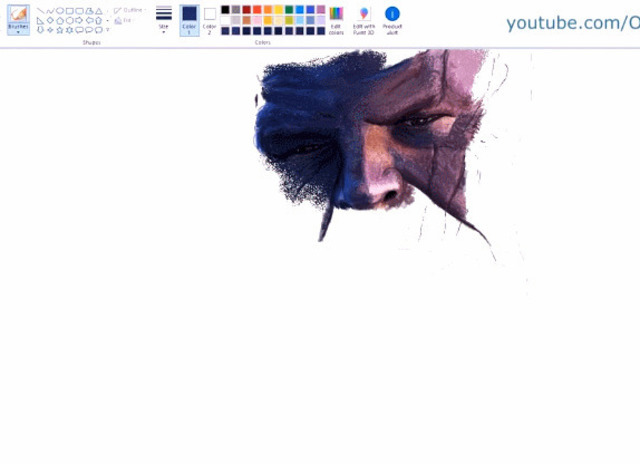The image size is (640, 464).
Task: Choose the black color swatch
Action: pos(225,9)
